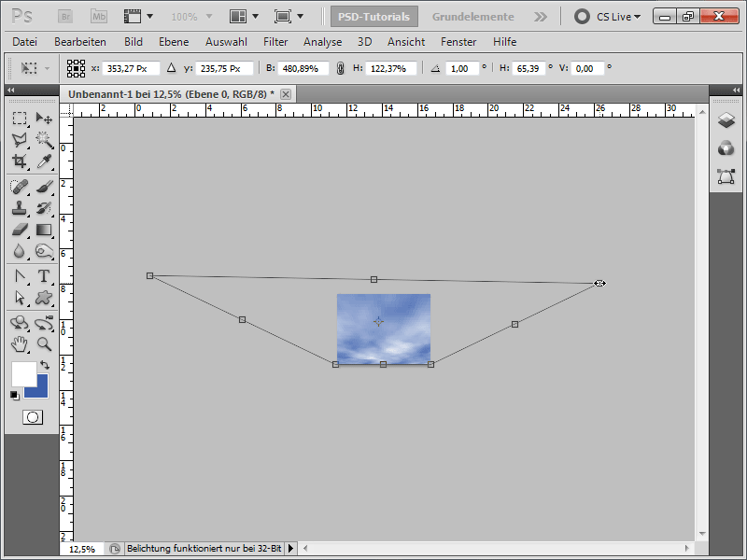747x560 pixels.
Task: Launch Adobe Bridge
Action: click(65, 17)
